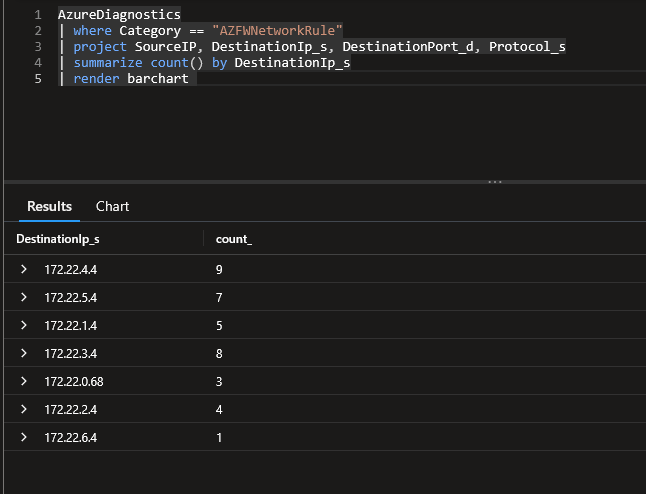Click the project keyword in line 3
The height and width of the screenshot is (494, 646).
coord(101,47)
